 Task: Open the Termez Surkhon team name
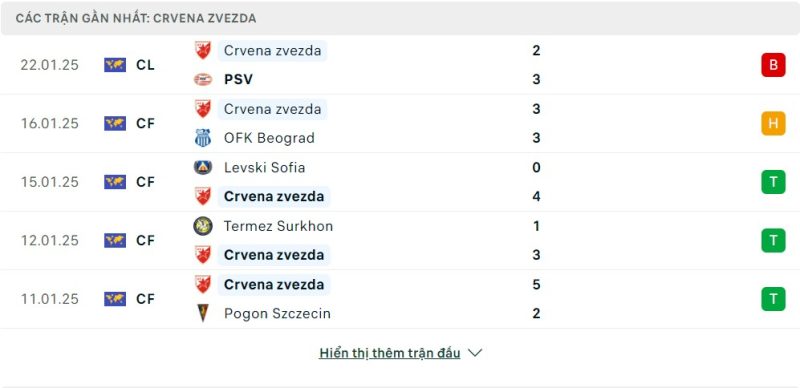pos(279,226)
